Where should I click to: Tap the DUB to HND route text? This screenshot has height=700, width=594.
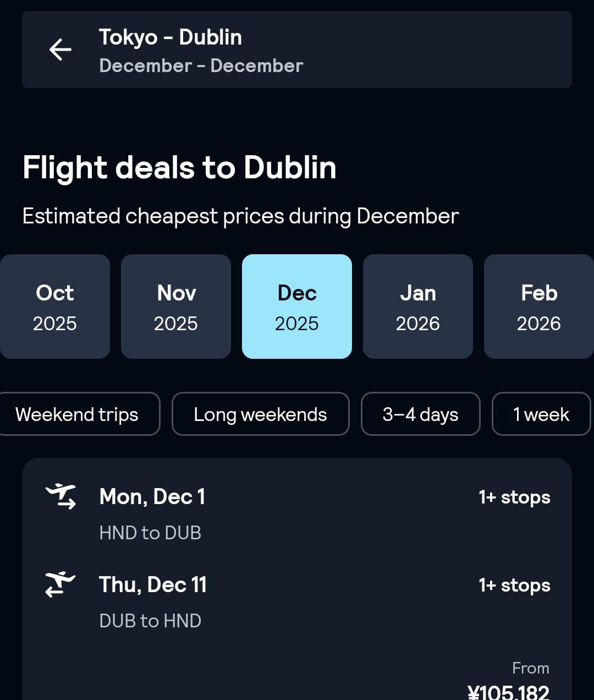(x=150, y=621)
